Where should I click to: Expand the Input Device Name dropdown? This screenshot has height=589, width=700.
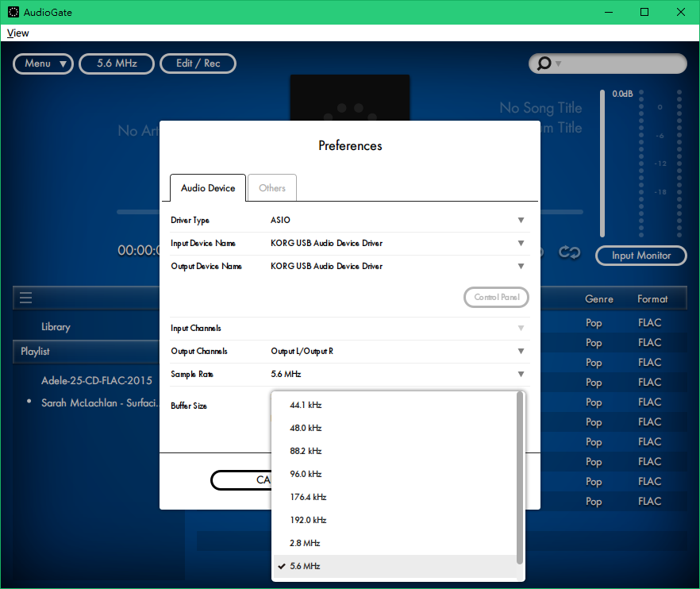(521, 244)
